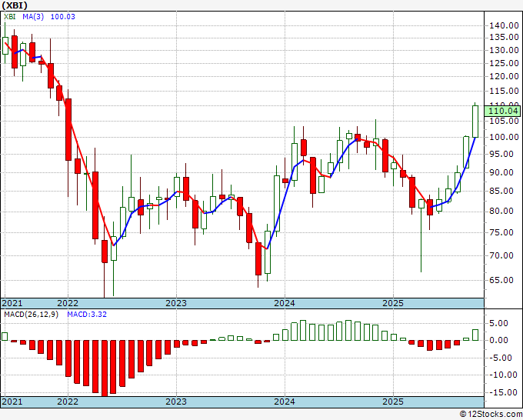Select the 130.00 price axis label

tap(504, 50)
